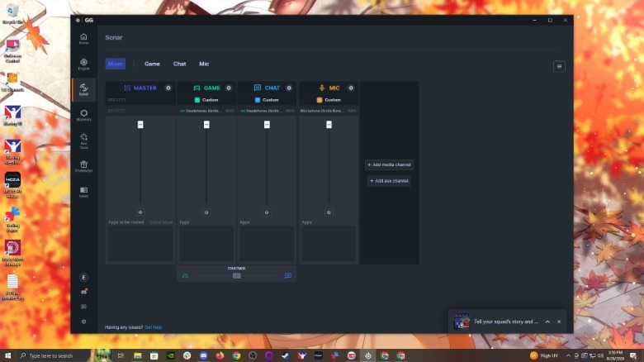
Task: Click the MASTER apps to be routed box
Action: click(x=140, y=244)
